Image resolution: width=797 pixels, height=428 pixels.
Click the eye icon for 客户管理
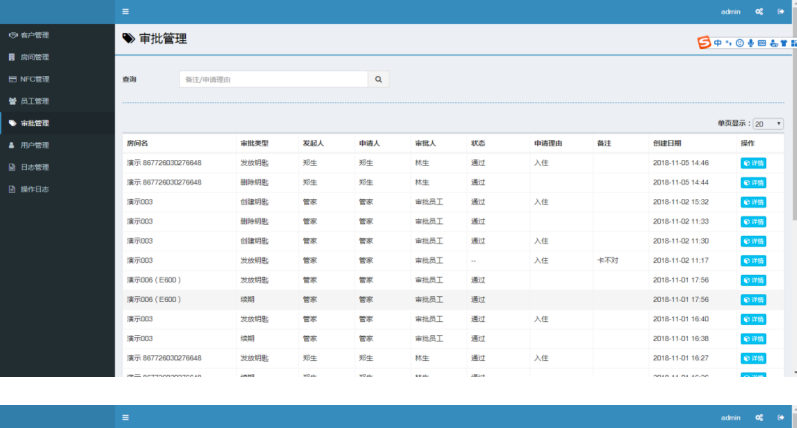(13, 35)
